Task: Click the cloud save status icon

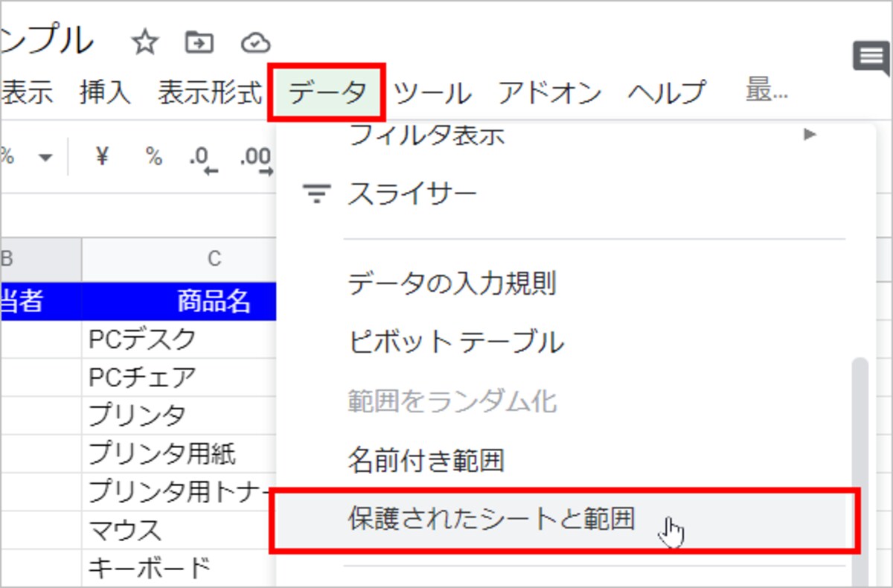Action: pos(256,42)
